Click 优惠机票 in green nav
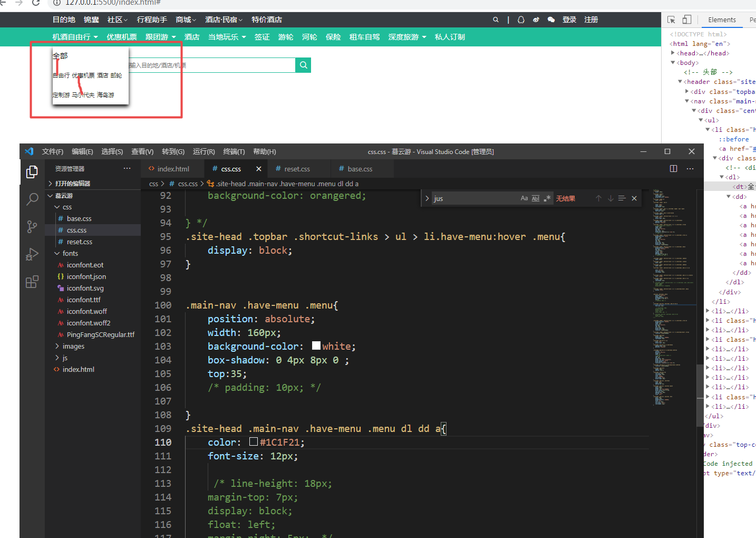 pyautogui.click(x=122, y=37)
